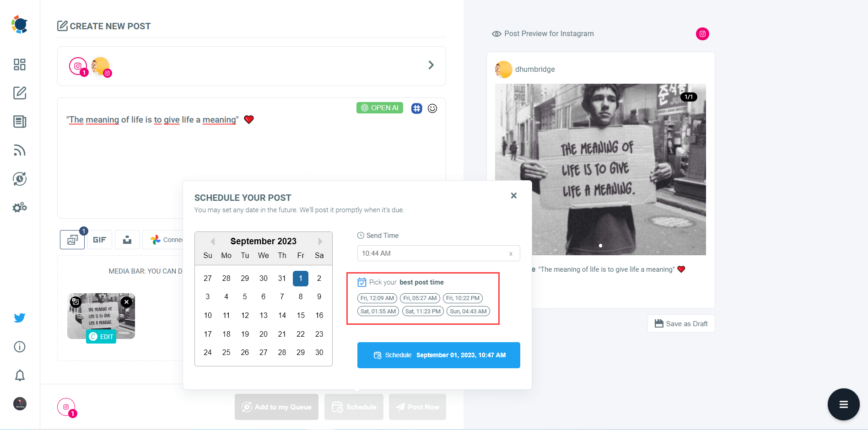
Task: Open the emoji picker above the caption
Action: (x=432, y=108)
